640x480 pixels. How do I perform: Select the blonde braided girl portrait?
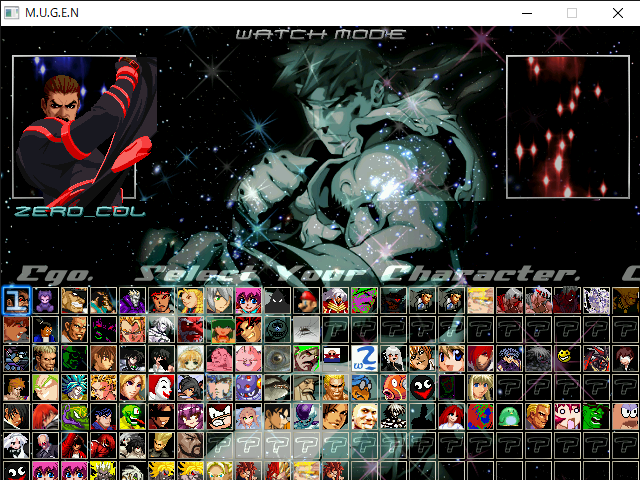point(190,301)
